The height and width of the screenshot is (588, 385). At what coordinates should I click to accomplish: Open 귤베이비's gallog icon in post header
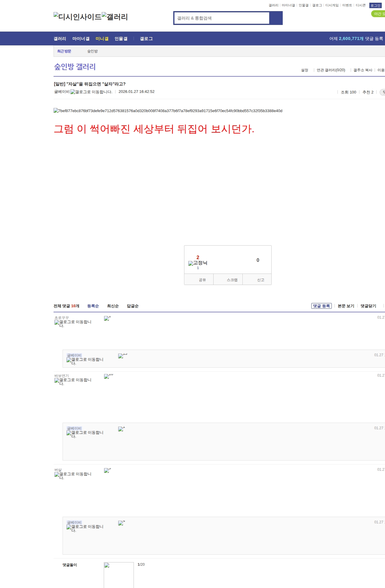pyautogui.click(x=91, y=92)
